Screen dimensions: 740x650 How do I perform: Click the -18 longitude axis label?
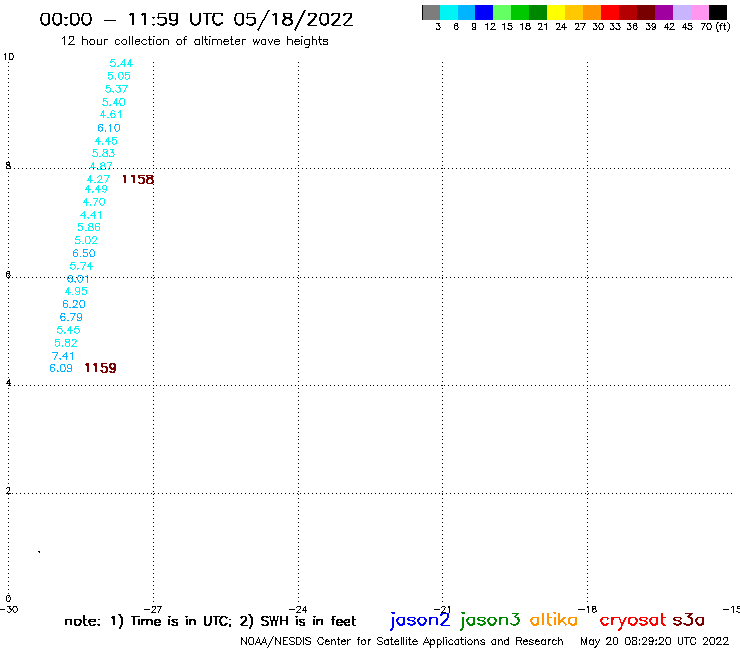(x=588, y=609)
